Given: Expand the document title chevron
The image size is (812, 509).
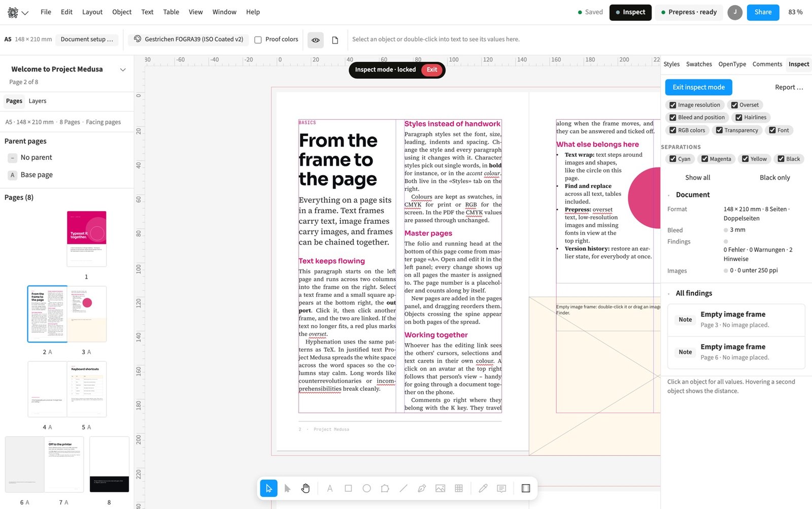Looking at the screenshot, I should coord(123,70).
